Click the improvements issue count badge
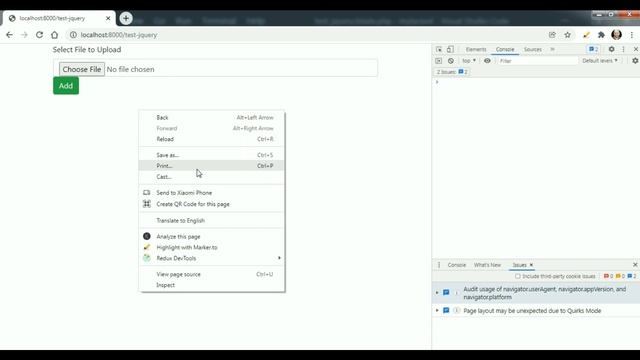 click(632, 276)
